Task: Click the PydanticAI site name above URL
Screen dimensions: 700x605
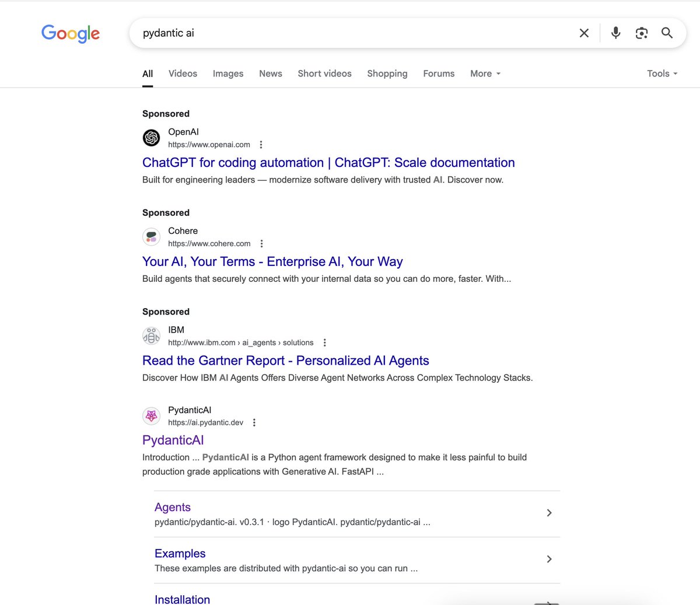Action: 190,410
